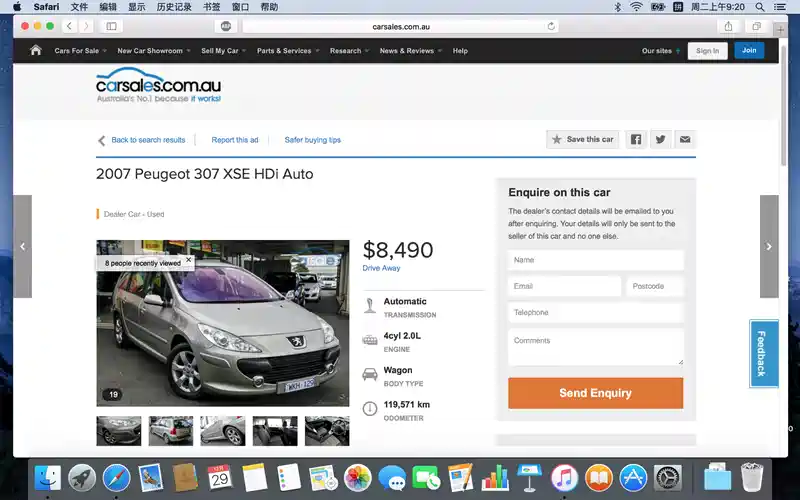Go to the carsales home icon

click(36, 51)
